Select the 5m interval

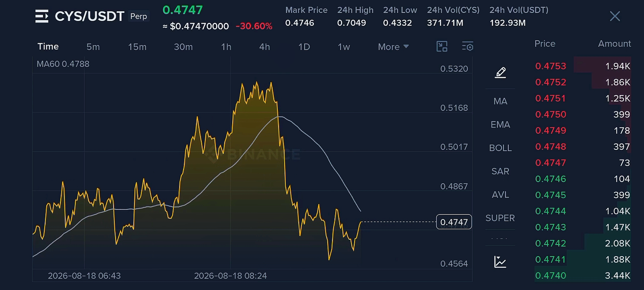pyautogui.click(x=93, y=47)
